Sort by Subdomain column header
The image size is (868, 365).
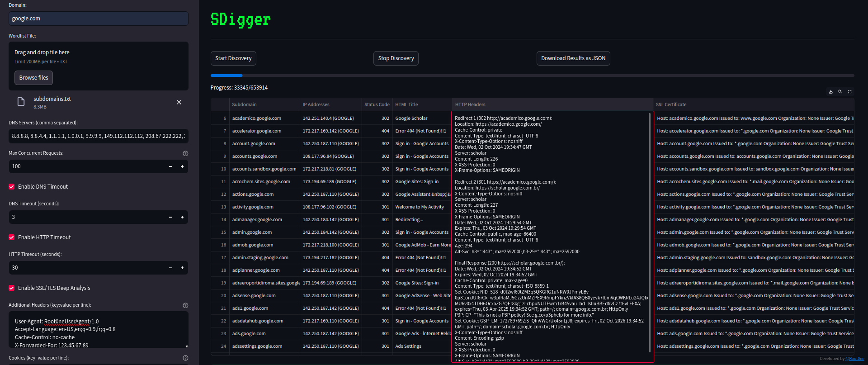point(264,104)
